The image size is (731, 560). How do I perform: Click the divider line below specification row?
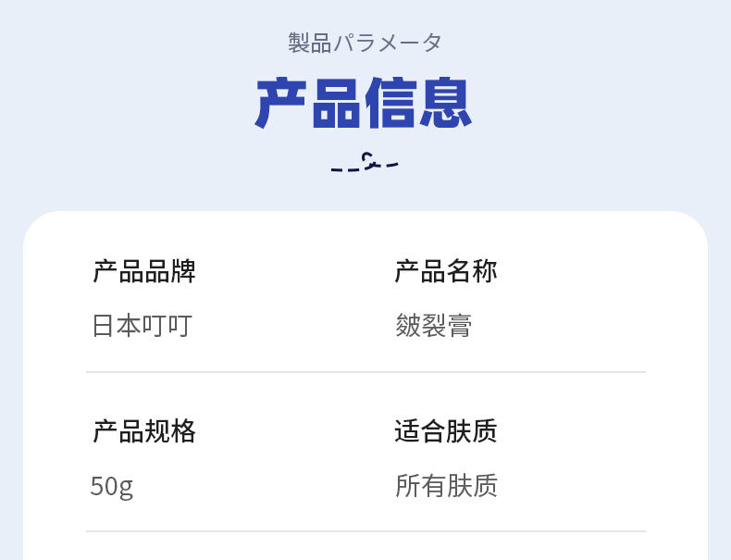(x=366, y=531)
